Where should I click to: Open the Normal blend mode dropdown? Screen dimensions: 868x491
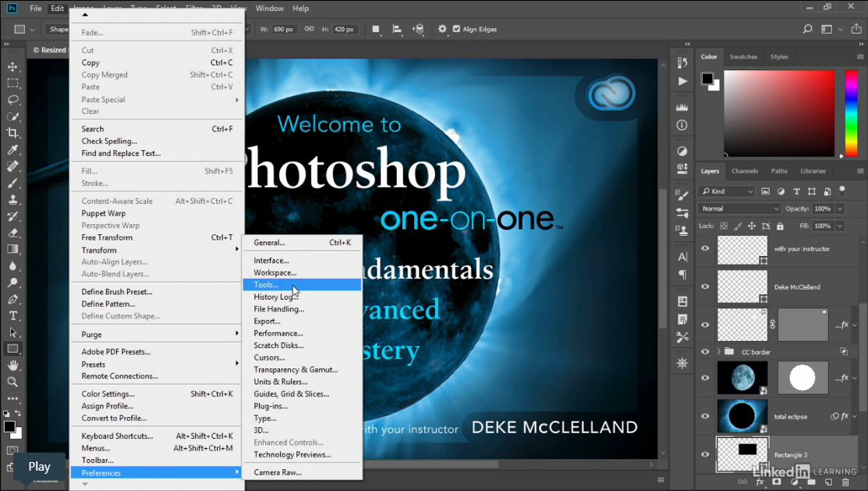(739, 209)
